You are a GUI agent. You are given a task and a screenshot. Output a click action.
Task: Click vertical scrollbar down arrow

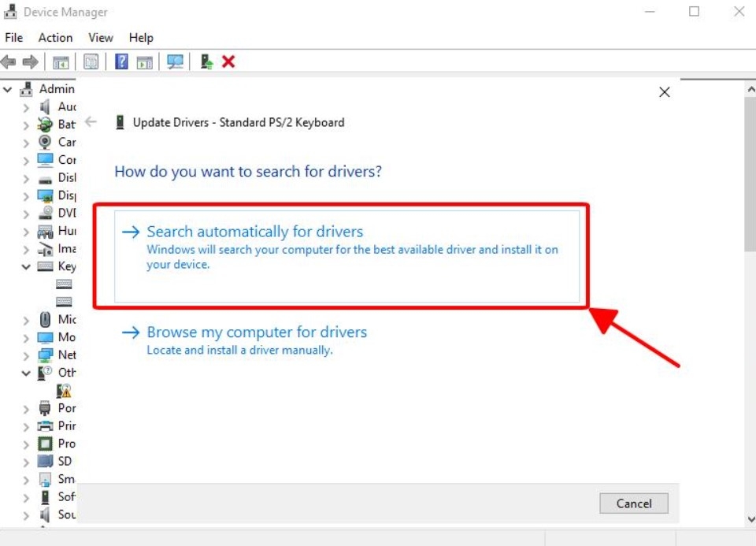tap(750, 519)
